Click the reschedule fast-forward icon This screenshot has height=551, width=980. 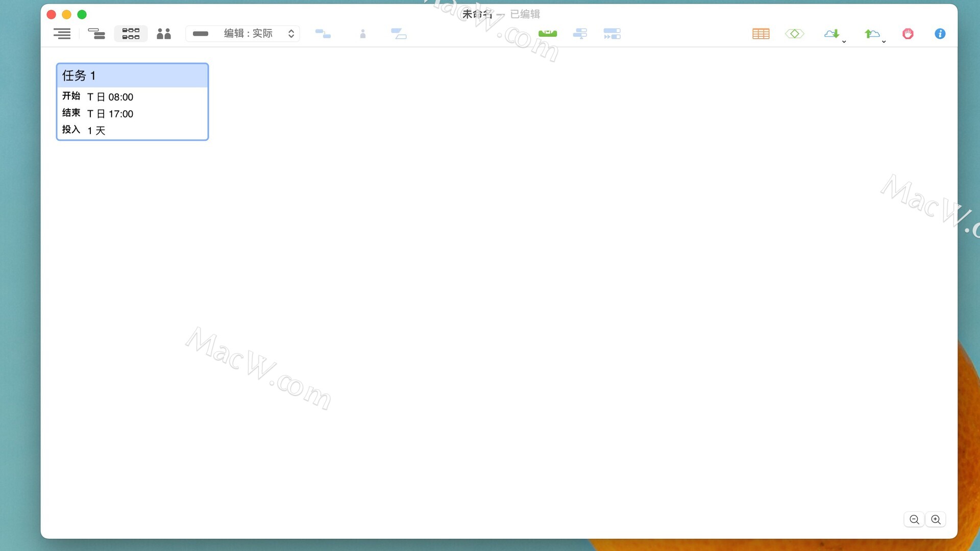point(612,34)
